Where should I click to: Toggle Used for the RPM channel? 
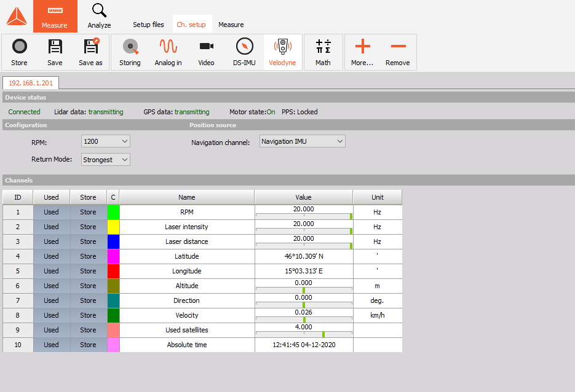pos(51,212)
